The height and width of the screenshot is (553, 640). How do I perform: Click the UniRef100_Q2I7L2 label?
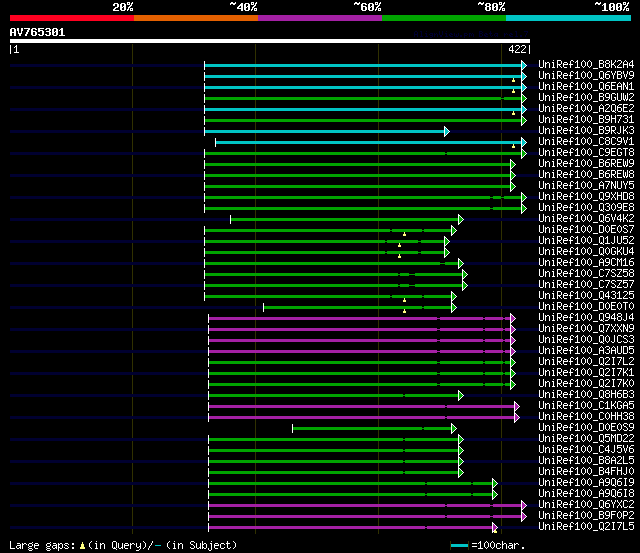pos(586,362)
